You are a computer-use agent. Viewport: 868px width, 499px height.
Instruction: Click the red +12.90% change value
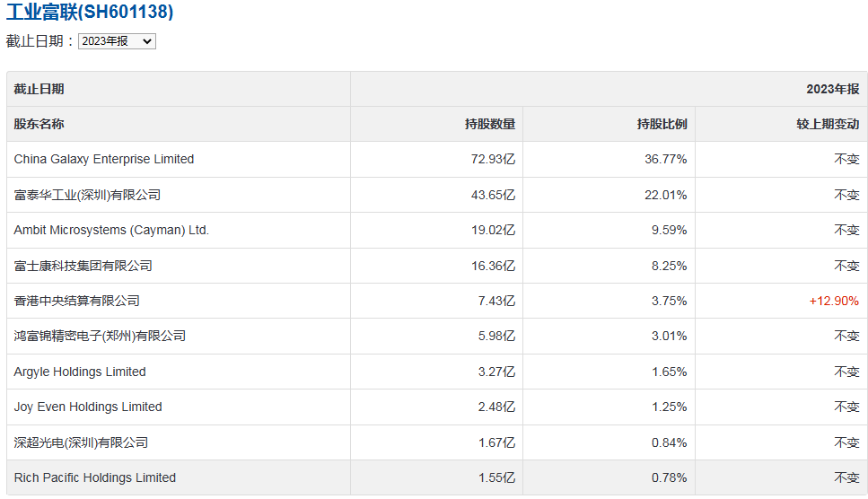(834, 301)
